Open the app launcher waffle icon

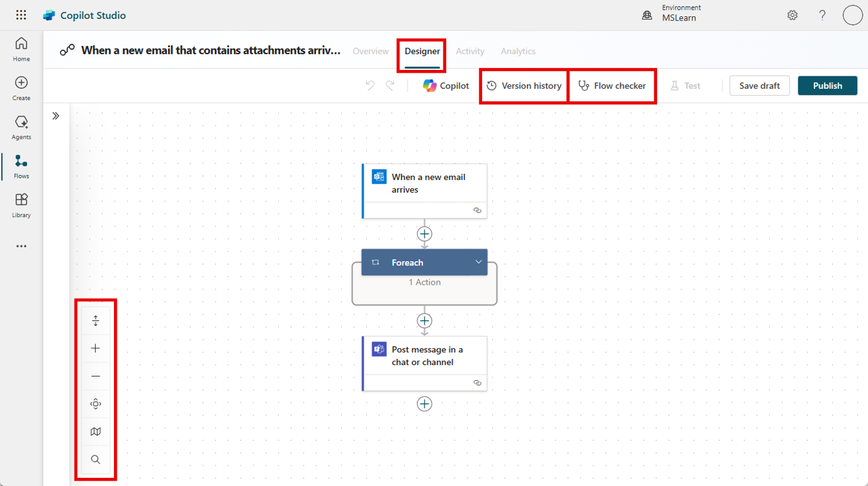(x=21, y=15)
